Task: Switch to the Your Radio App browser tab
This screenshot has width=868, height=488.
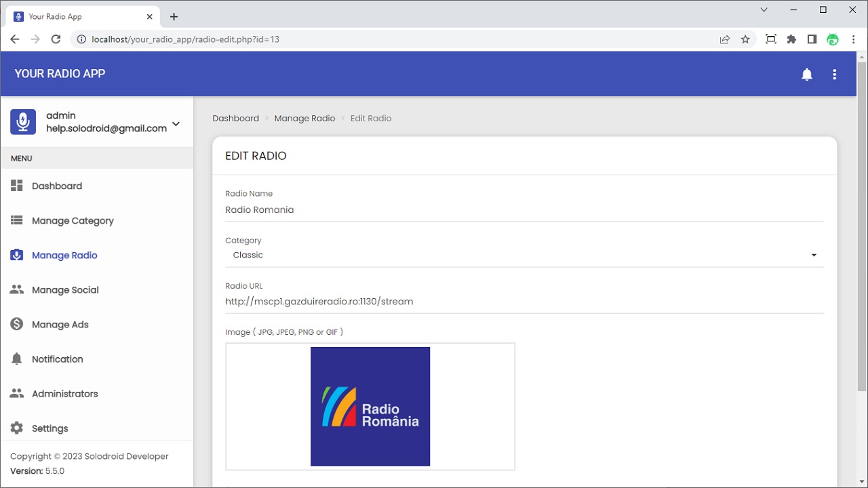Action: coord(75,16)
